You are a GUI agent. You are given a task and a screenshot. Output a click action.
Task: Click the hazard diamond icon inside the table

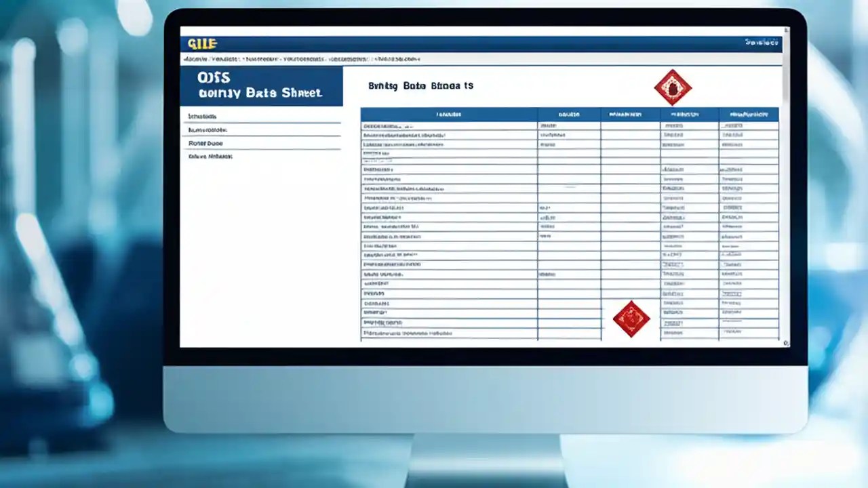[x=631, y=319]
